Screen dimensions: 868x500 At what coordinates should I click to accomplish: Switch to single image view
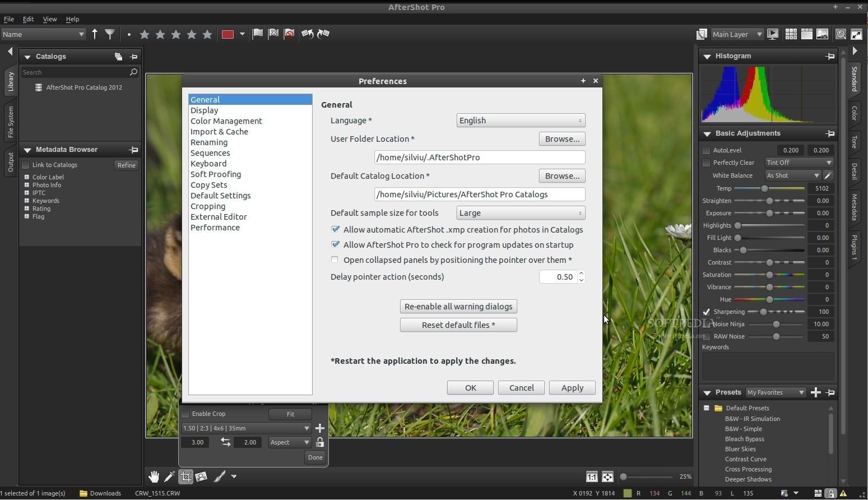pyautogui.click(x=823, y=34)
